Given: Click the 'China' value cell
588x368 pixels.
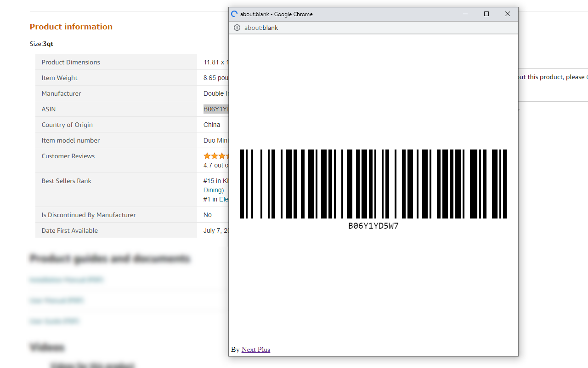Looking at the screenshot, I should click(x=212, y=125).
